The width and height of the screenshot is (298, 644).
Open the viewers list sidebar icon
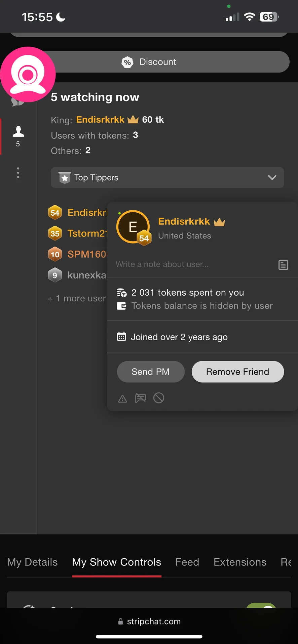tap(18, 136)
